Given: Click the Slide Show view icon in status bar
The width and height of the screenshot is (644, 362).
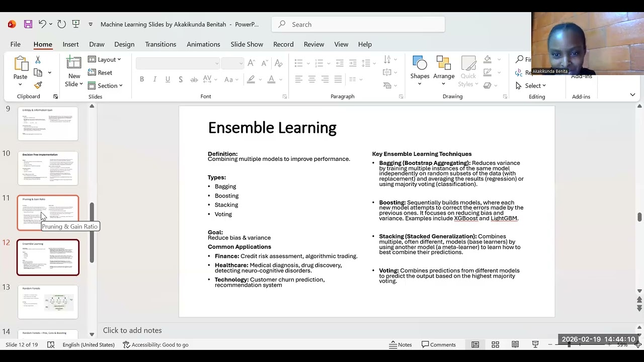Looking at the screenshot, I should coord(535,344).
